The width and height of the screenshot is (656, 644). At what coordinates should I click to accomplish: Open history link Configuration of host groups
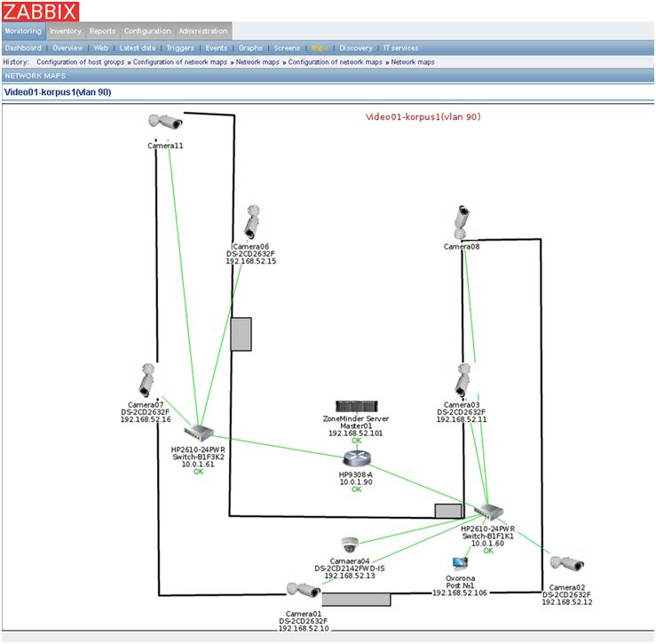(80, 62)
